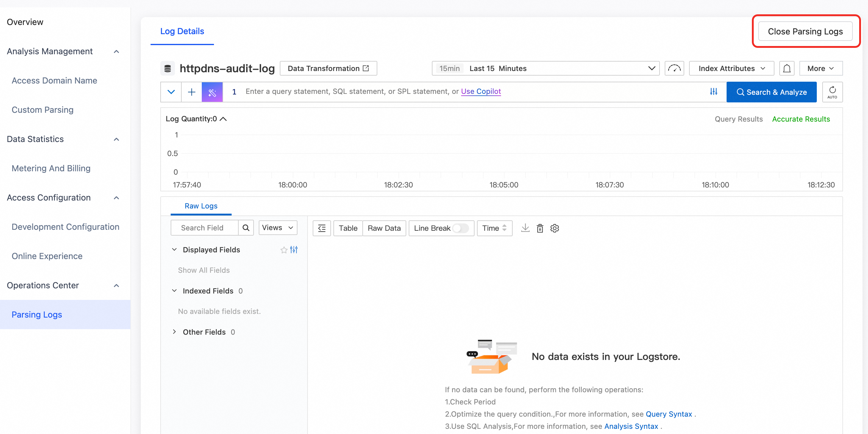Open raw logs gear settings icon
The height and width of the screenshot is (434, 868).
click(555, 228)
